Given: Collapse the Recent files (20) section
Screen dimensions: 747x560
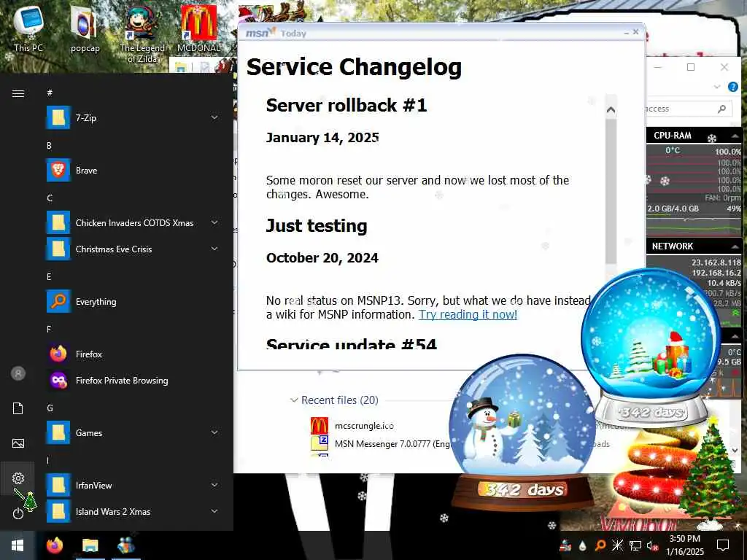Looking at the screenshot, I should [294, 400].
